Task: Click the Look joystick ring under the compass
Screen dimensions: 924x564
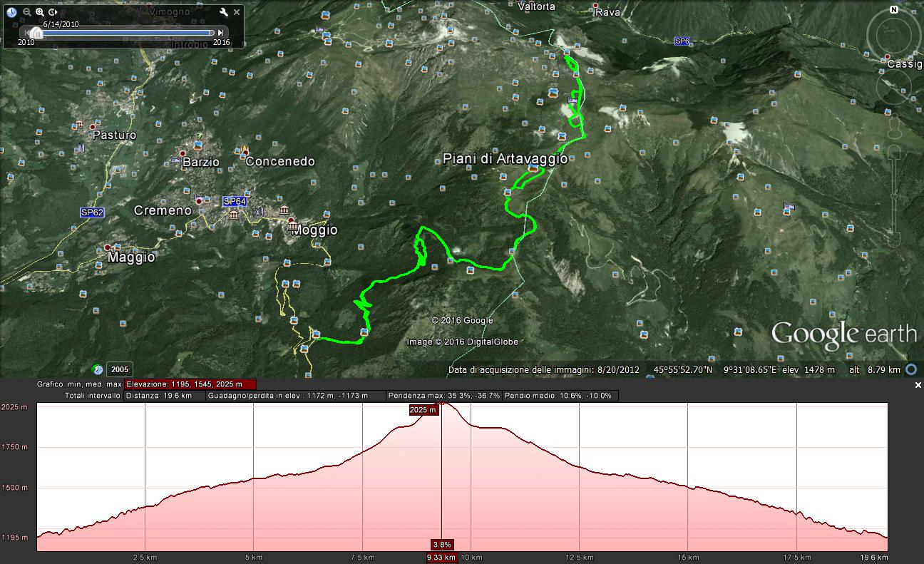Action: click(x=895, y=36)
